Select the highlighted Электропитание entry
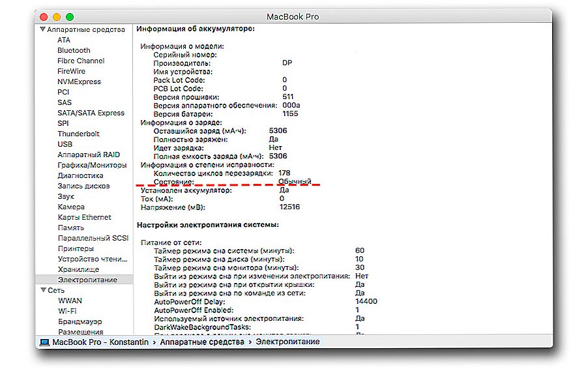588x371 pixels. pos(84,280)
